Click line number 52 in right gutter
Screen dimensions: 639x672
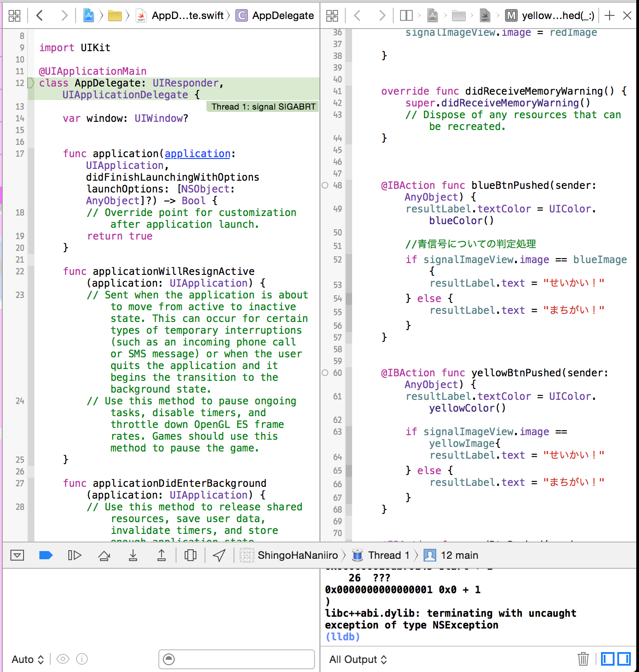coord(338,259)
